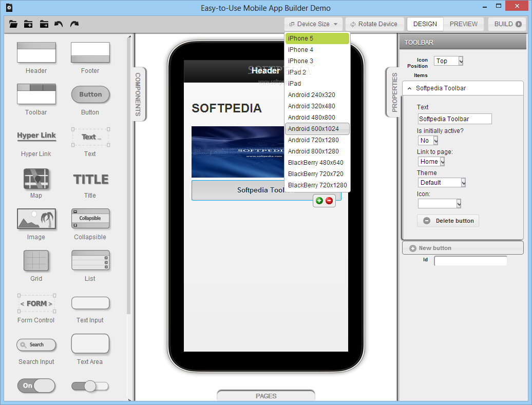This screenshot has width=532, height=405.
Task: Click the open project folder icon
Action: click(x=13, y=24)
